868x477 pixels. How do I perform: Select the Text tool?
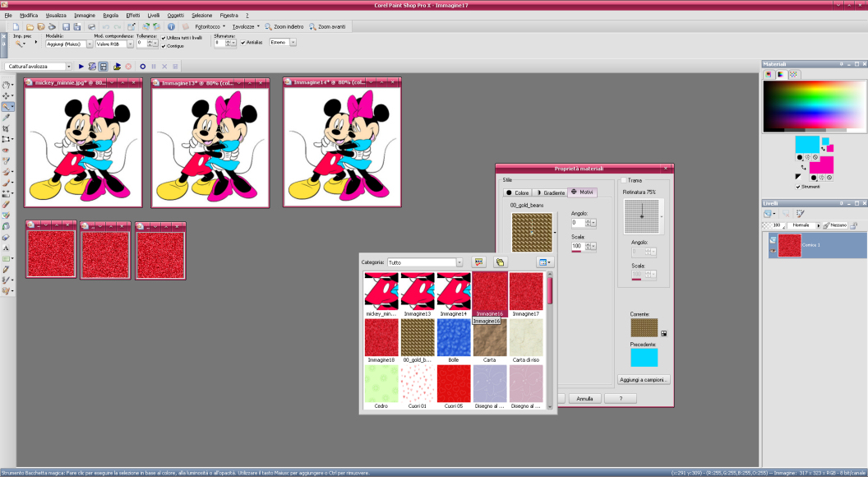(7, 248)
